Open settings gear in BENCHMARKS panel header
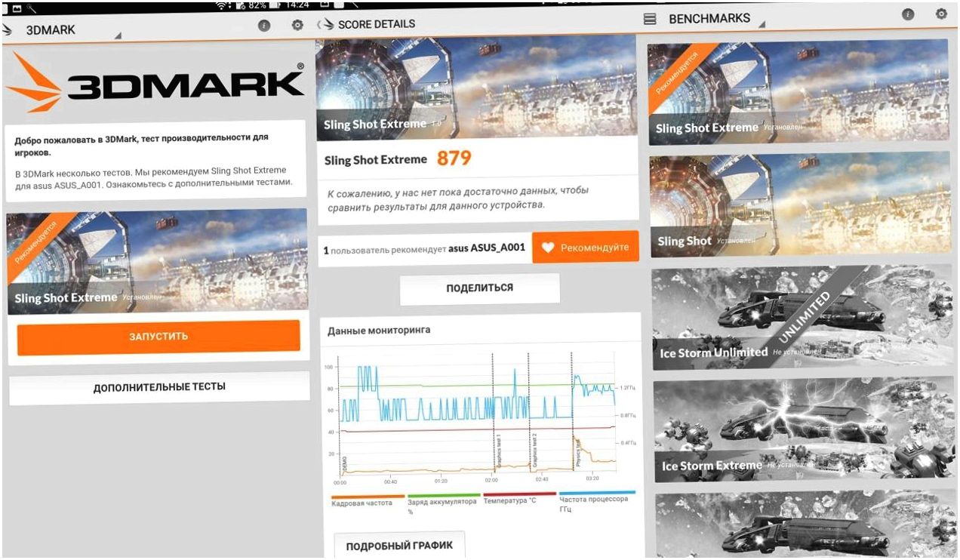 [940, 14]
